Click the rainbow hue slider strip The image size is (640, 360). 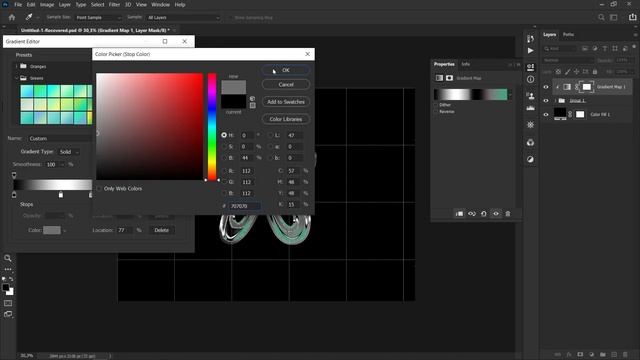(212, 127)
